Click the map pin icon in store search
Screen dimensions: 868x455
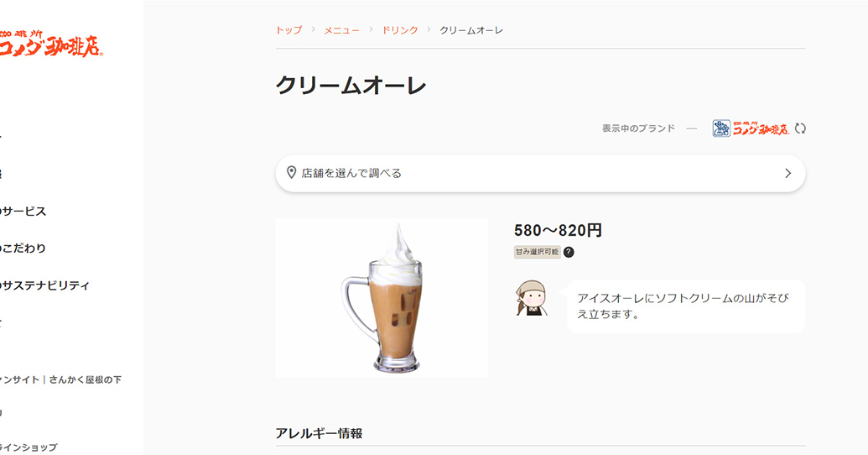click(x=291, y=173)
